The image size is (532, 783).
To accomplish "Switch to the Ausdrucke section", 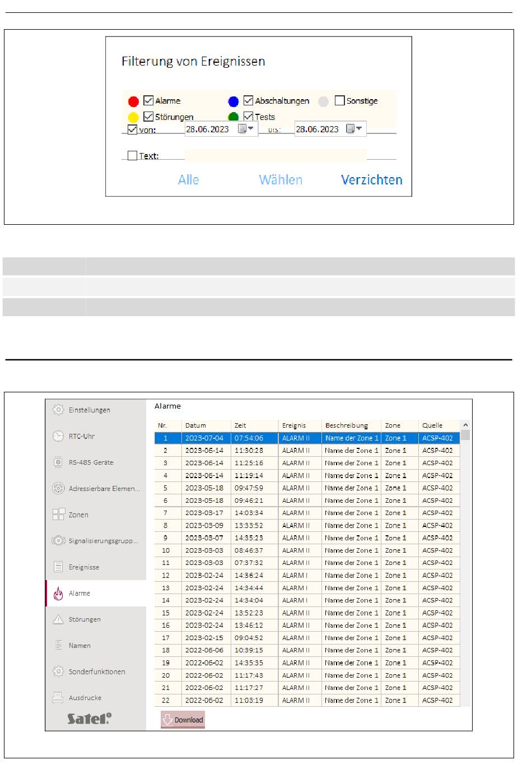I will click(x=96, y=698).
